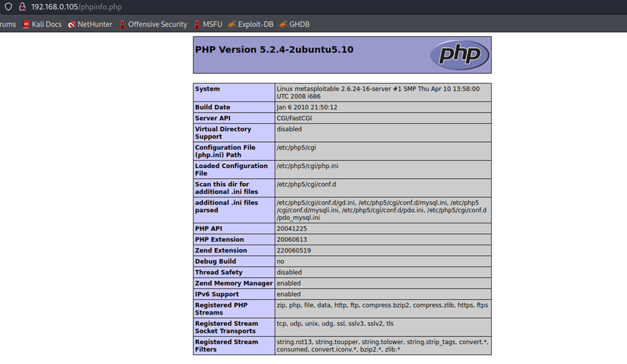Click the Zend Extension label
This screenshot has height=364, width=627.
click(221, 250)
